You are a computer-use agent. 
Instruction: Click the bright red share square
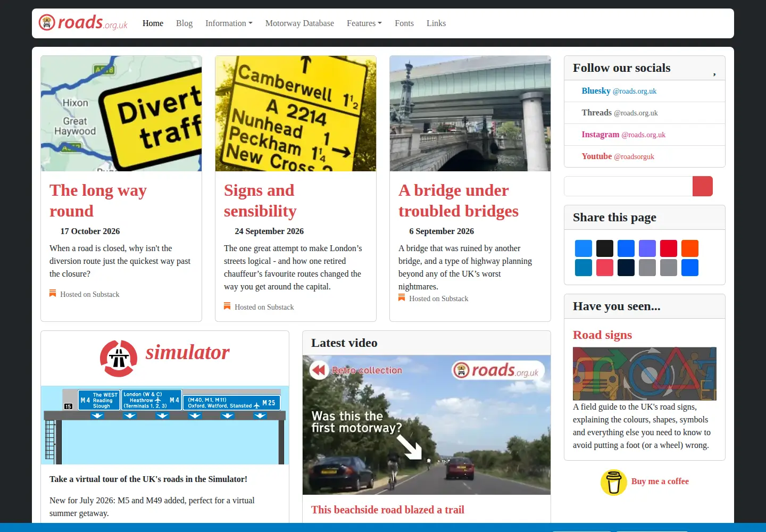coord(669,248)
